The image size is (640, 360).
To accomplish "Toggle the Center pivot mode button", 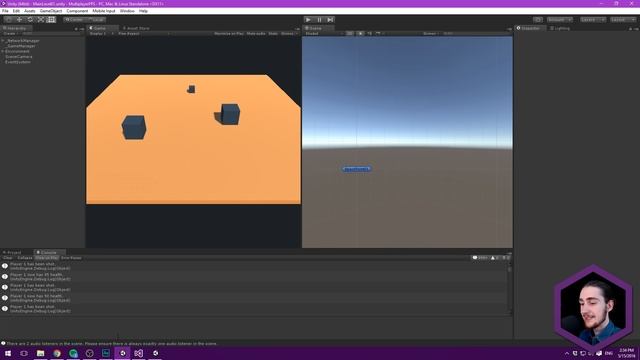I will point(74,20).
